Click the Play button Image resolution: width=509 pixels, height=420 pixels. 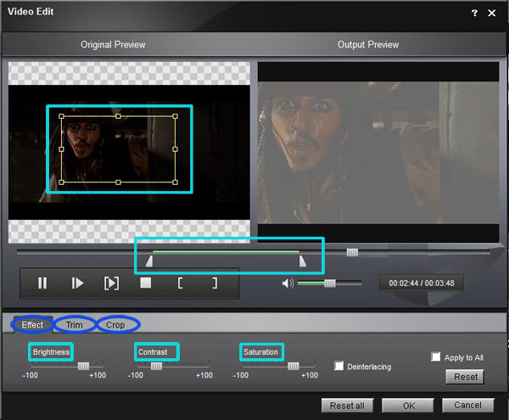77,283
